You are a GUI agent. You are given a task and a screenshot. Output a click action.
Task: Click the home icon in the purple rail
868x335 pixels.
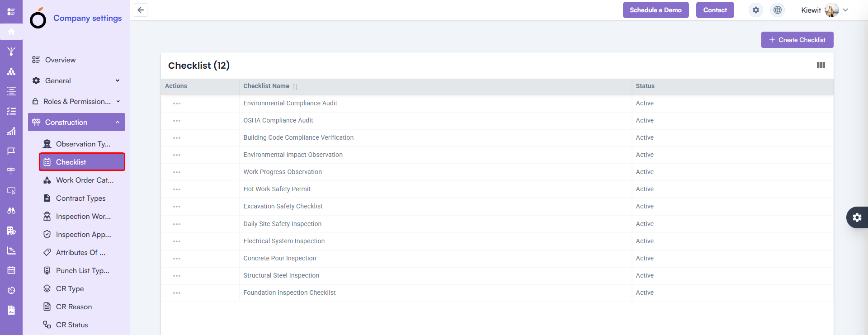(x=11, y=32)
